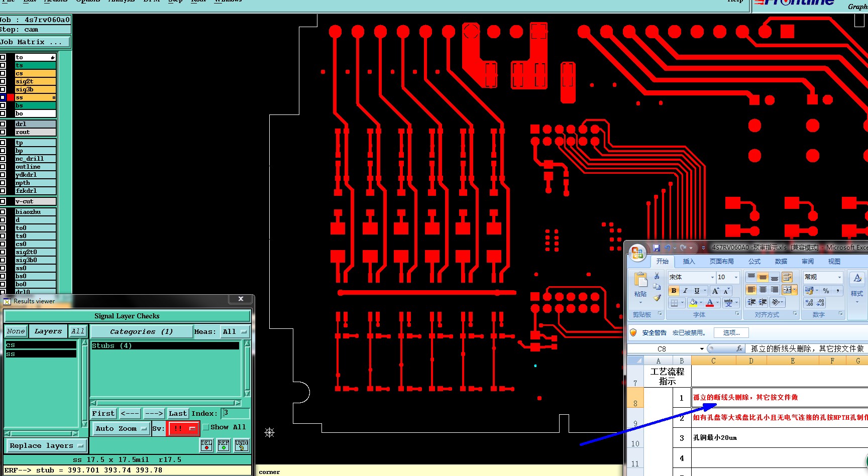This screenshot has width=868, height=476.
Task: Cut selection with Excel scissors icon
Action: 657,276
